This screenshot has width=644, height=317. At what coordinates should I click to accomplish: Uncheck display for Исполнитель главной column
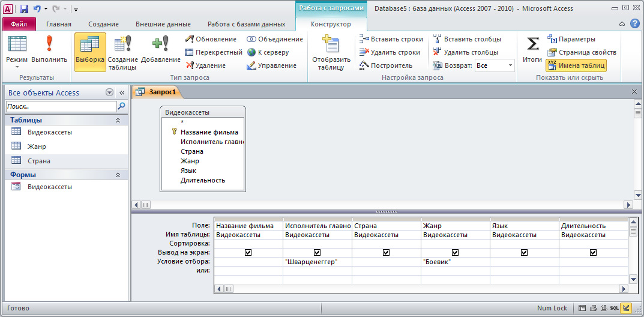click(x=317, y=253)
